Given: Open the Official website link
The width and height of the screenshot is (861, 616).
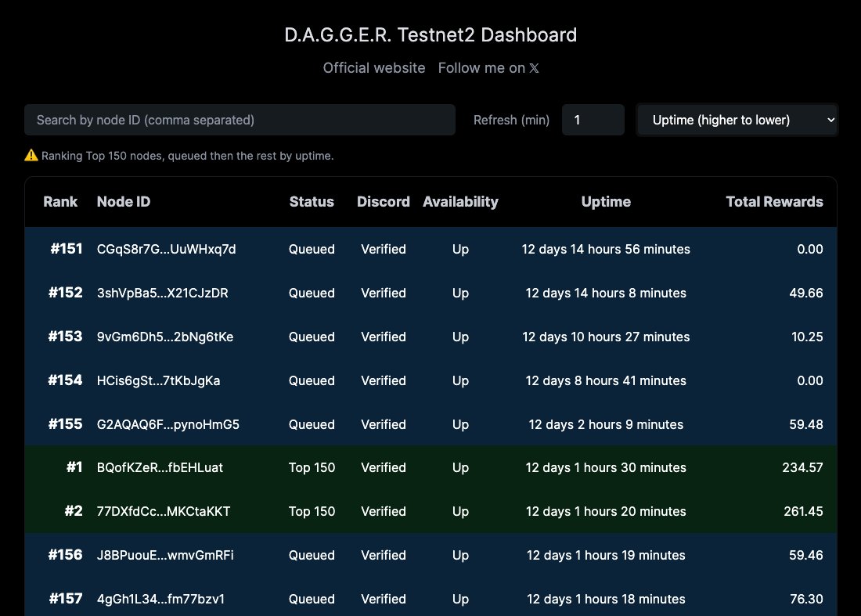Looking at the screenshot, I should (x=373, y=68).
